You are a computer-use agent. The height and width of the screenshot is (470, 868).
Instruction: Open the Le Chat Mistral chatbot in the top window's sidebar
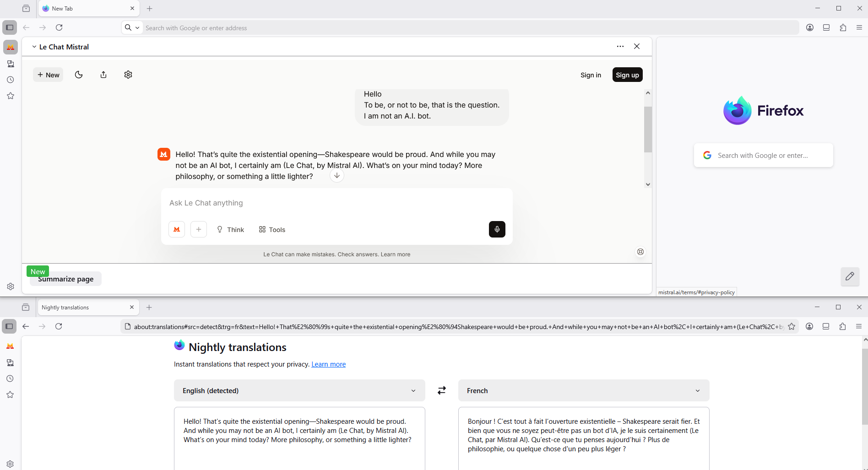point(11,47)
